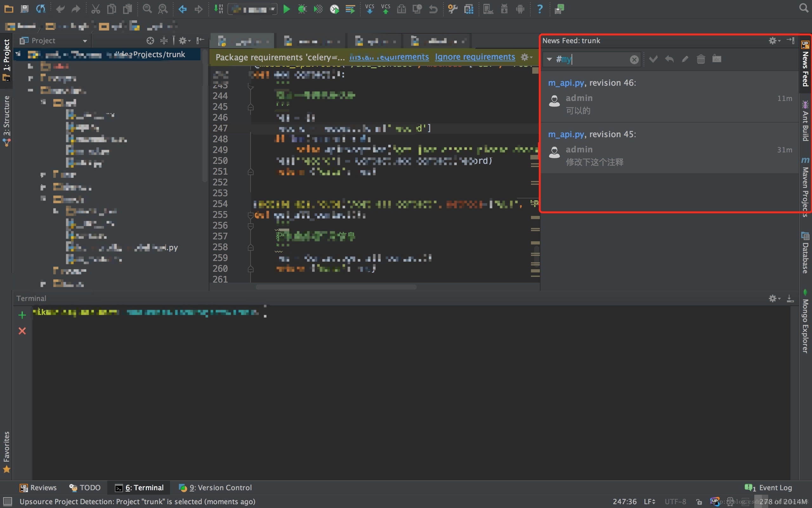Run project with green play button

(x=286, y=9)
